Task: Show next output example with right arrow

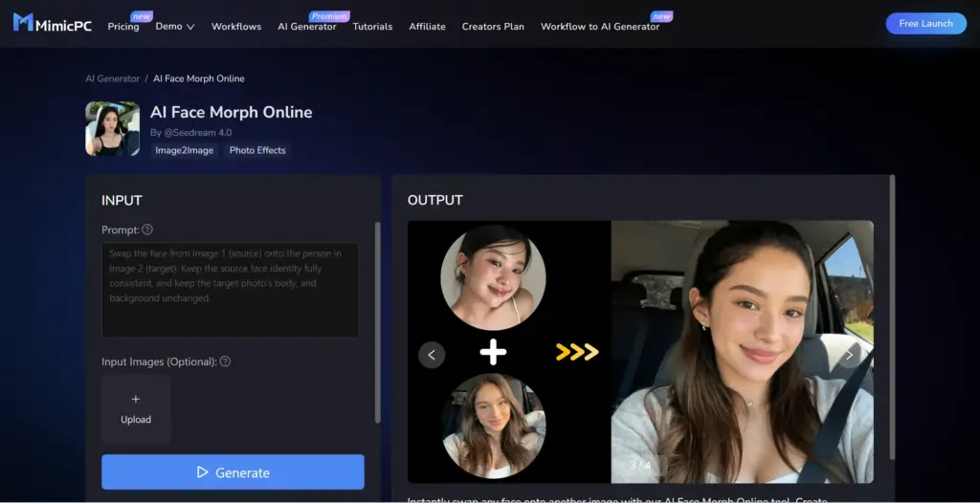Action: (x=848, y=355)
